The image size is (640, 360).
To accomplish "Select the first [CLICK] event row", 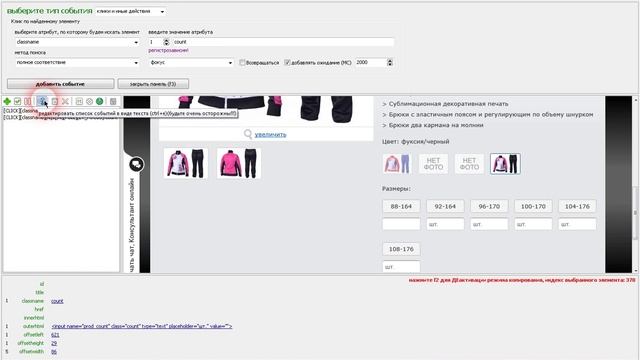I will [21, 111].
